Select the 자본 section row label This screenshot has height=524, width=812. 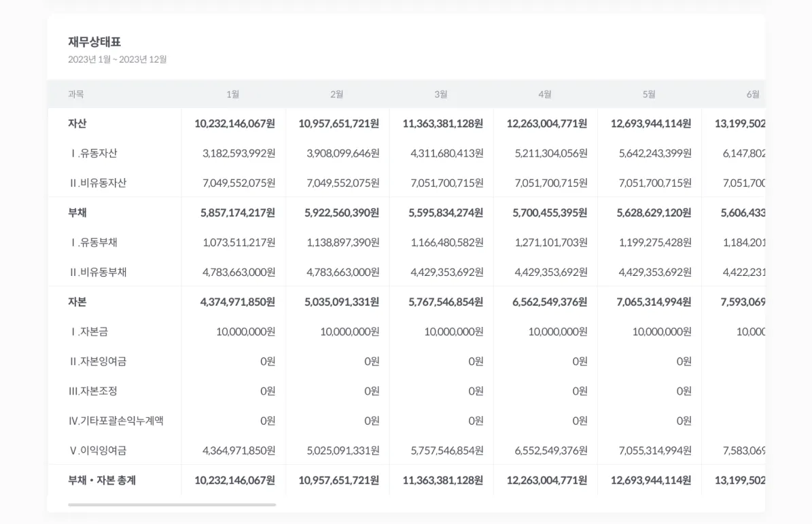pyautogui.click(x=77, y=302)
